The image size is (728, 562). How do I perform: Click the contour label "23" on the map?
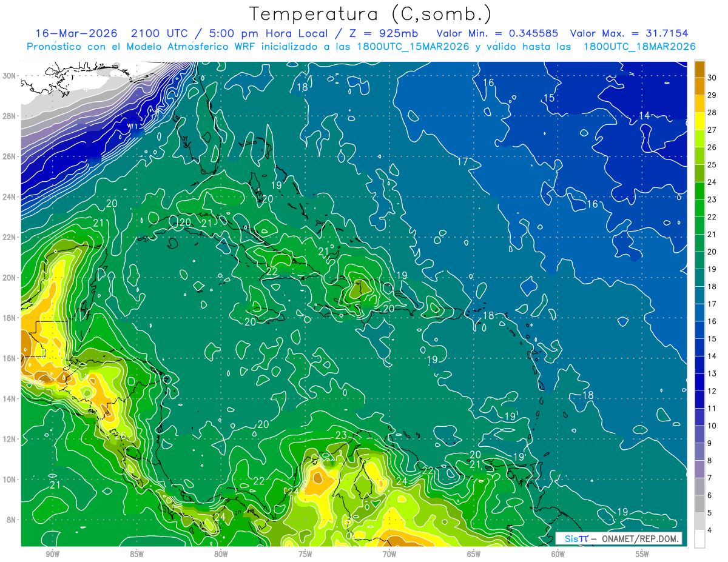click(341, 435)
